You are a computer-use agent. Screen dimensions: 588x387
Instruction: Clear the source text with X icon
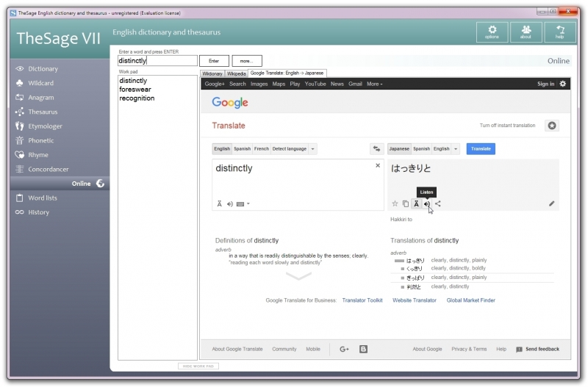[378, 165]
